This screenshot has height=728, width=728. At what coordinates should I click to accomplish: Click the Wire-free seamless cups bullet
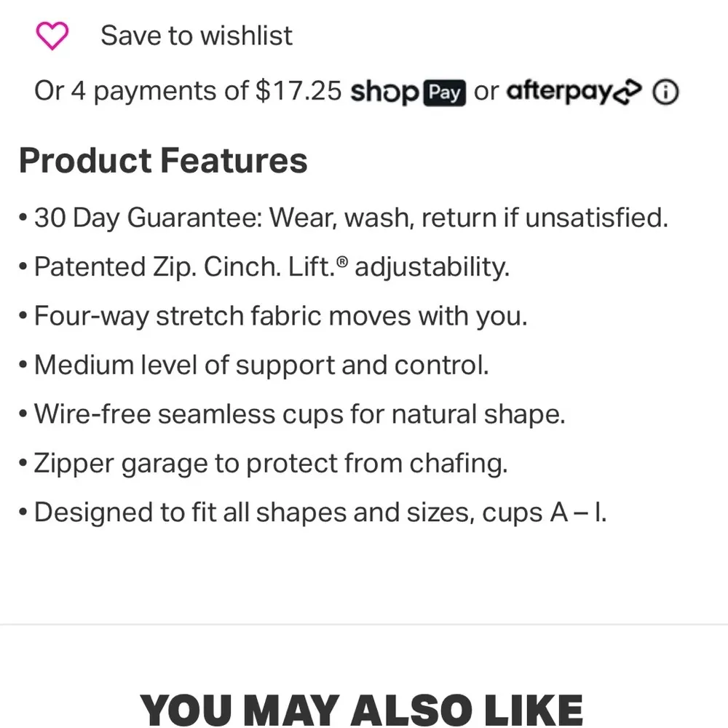click(298, 415)
